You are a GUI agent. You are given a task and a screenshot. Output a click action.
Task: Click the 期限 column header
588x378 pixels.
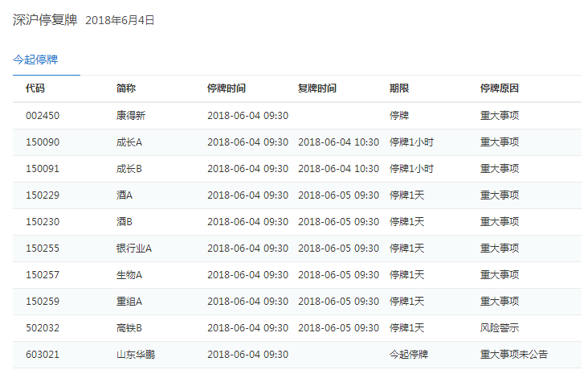tap(399, 88)
